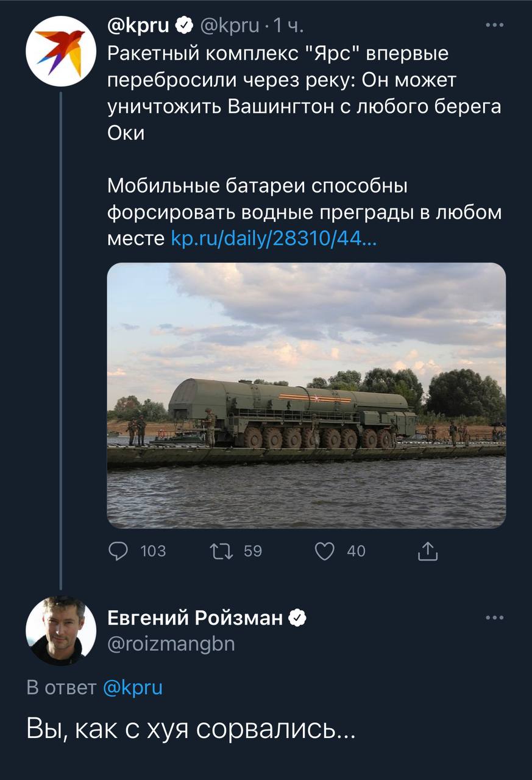Image resolution: width=532 pixels, height=780 pixels.
Task: Open the Ярс missile launcher photo
Action: [306, 395]
